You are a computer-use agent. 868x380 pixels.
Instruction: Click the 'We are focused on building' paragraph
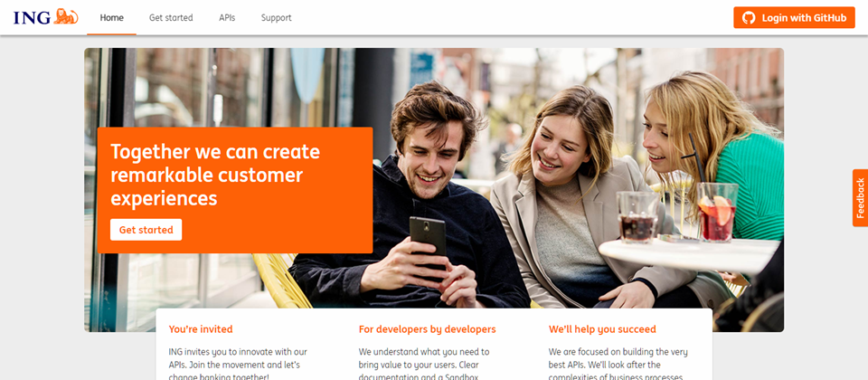tap(618, 364)
